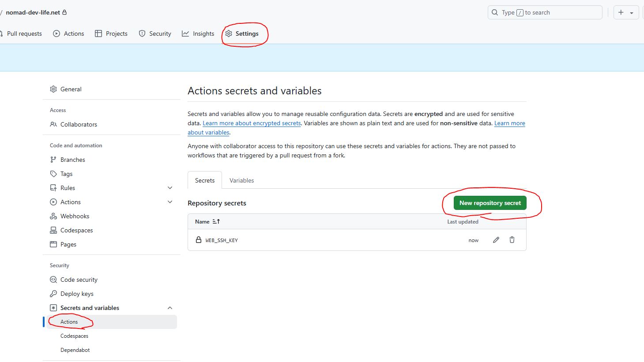Screen dimensions: 644x362
Task: Click the search icon in the top bar
Action: [x=494, y=12]
